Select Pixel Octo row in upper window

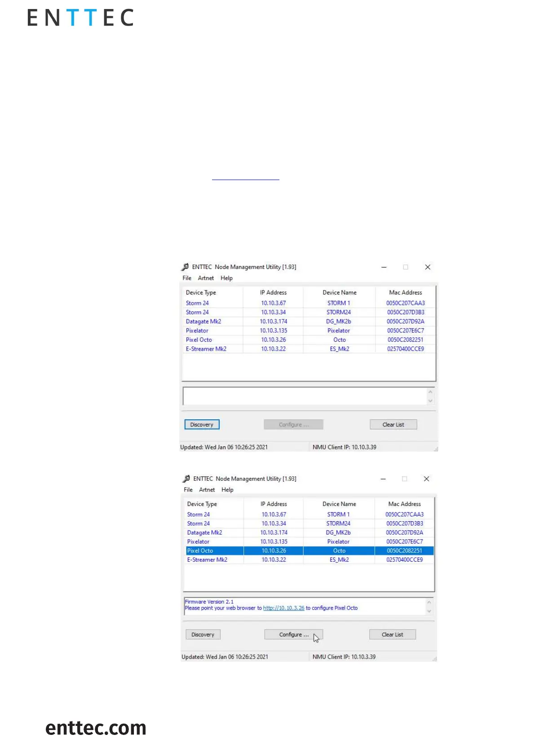pos(309,340)
